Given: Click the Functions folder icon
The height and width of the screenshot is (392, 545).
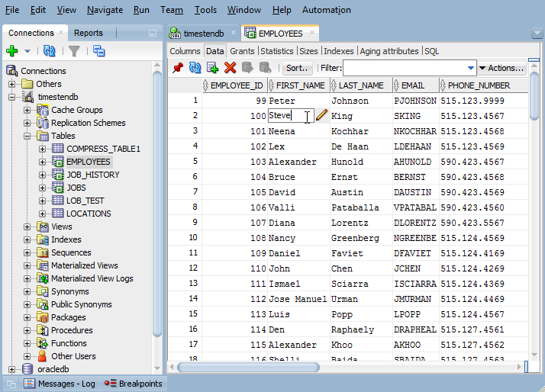Looking at the screenshot, I should click(x=43, y=343).
